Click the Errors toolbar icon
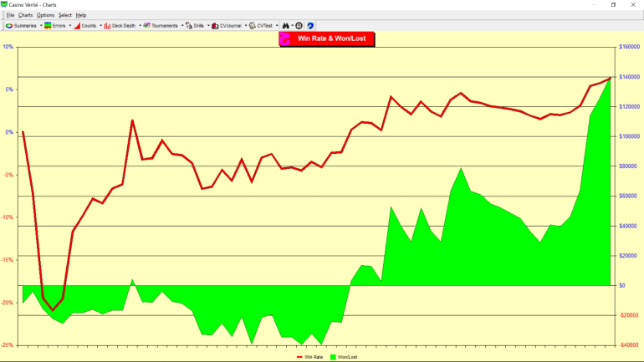644x362 pixels. pos(49,26)
